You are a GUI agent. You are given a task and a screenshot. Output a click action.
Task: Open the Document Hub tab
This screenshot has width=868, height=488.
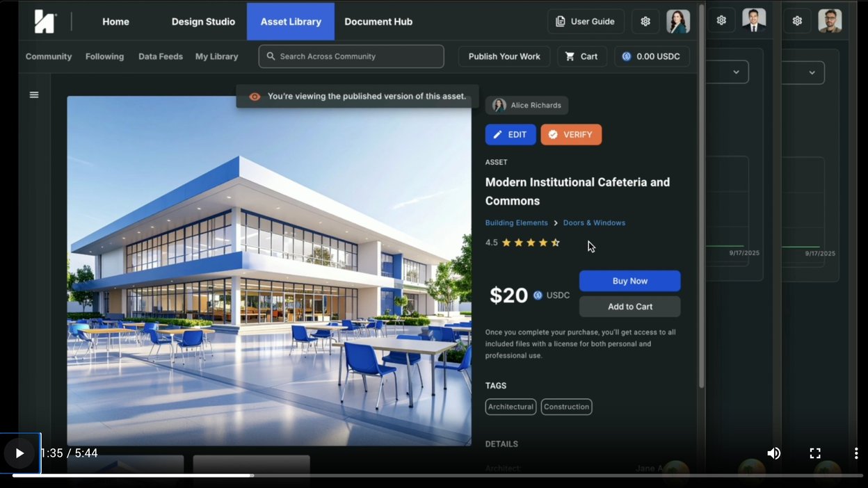pos(378,22)
